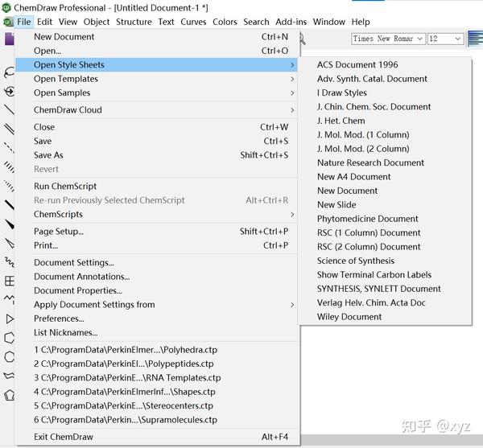Open the Structure menu in menu bar

click(x=134, y=22)
